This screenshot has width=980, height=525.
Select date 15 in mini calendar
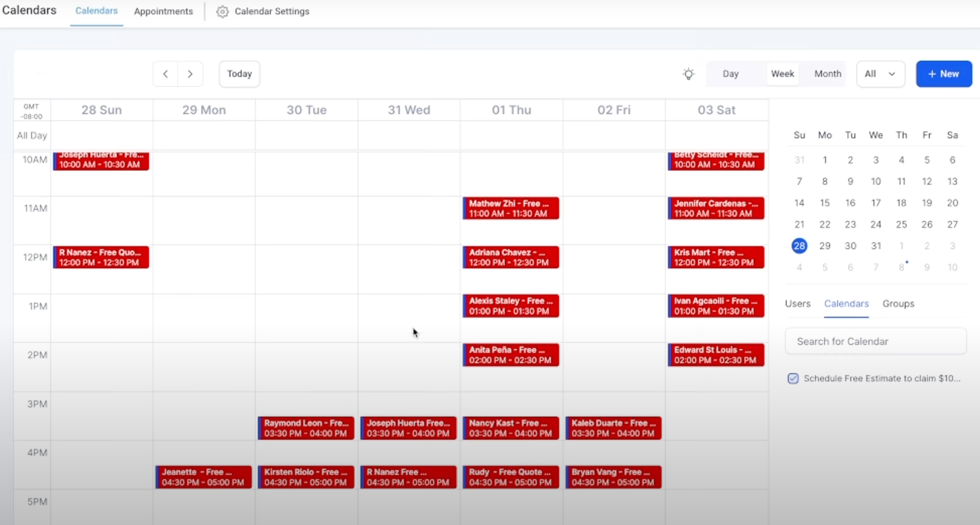tap(825, 203)
